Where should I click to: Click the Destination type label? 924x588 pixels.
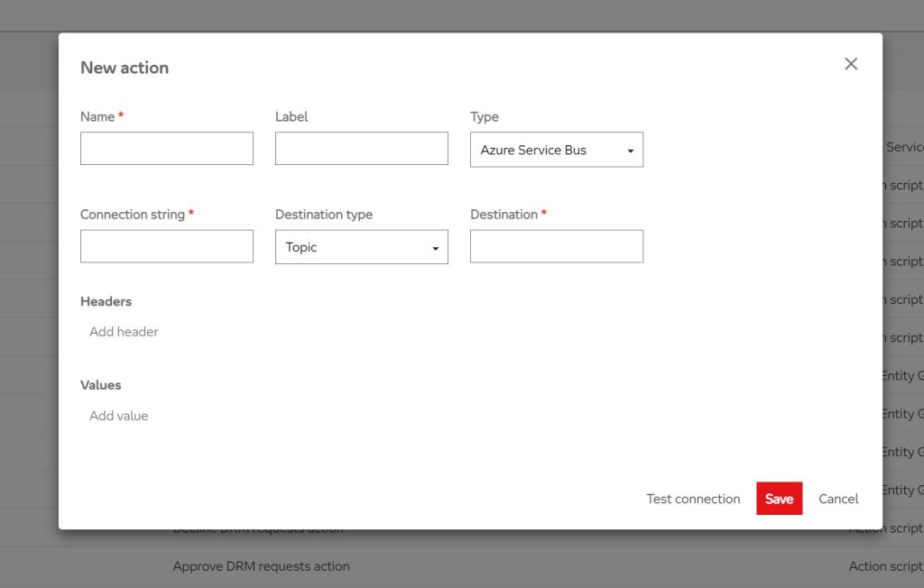pos(323,215)
